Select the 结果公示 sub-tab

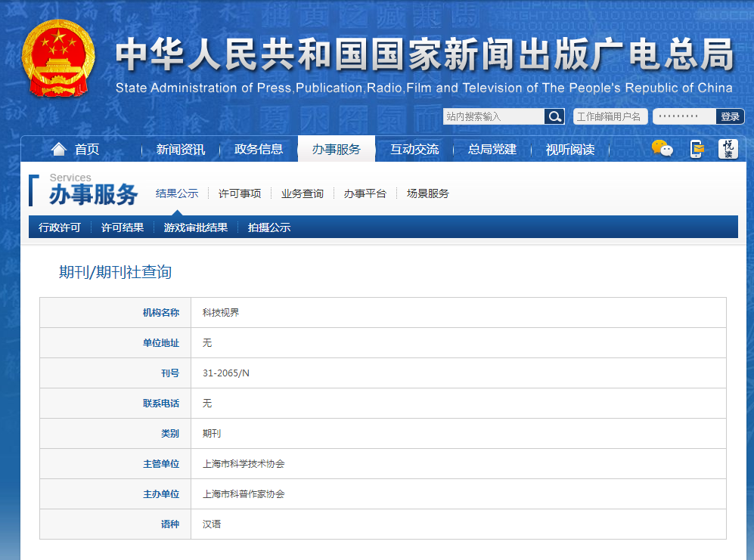[177, 193]
